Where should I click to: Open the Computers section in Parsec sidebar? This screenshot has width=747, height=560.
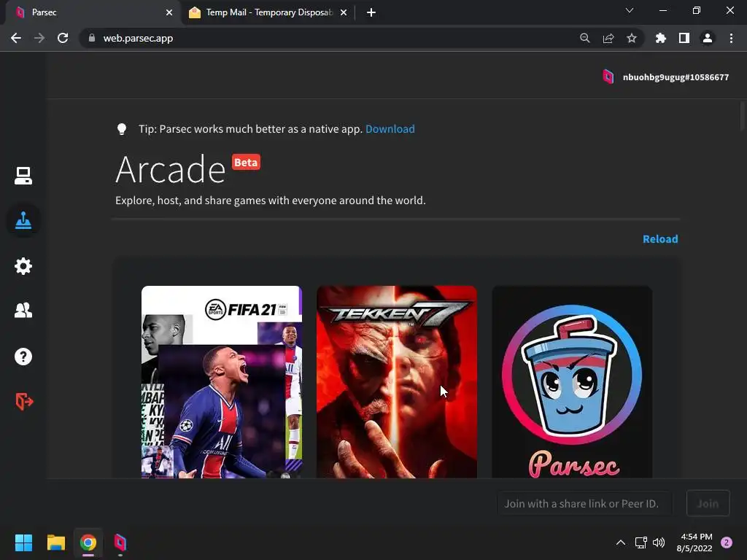[23, 176]
